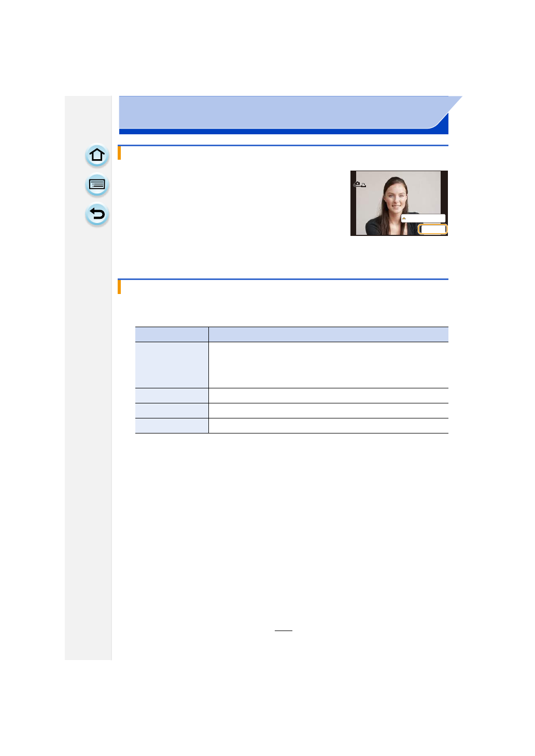Select the last row left table cell
The height and width of the screenshot is (756, 535).
tap(172, 426)
